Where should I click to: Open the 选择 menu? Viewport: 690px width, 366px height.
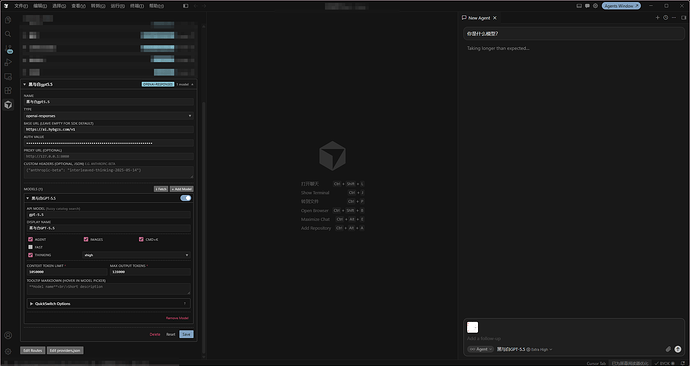pos(59,6)
